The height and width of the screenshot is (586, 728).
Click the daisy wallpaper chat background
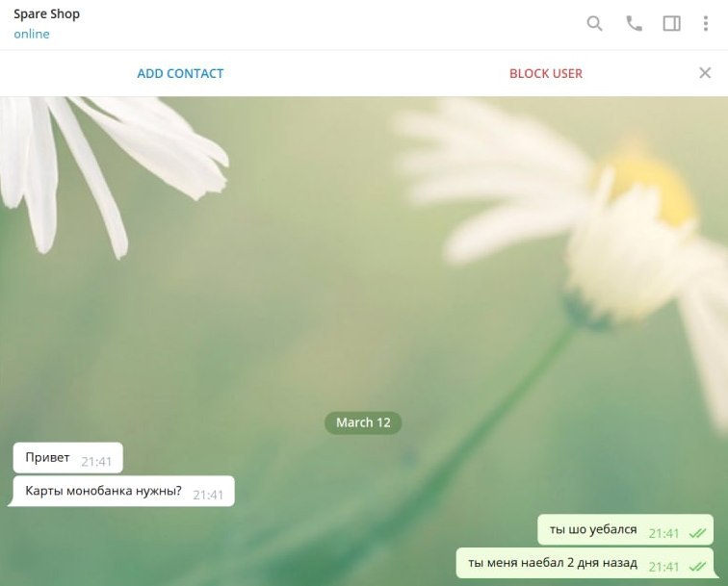(x=325, y=255)
